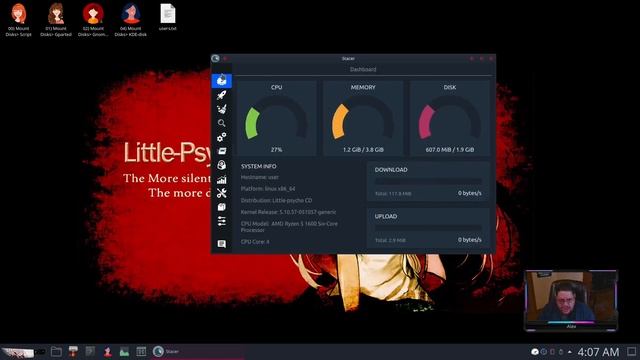Open the '01) Mount Disks> Gparted' desktop icon
The height and width of the screenshot is (360, 640).
tap(56, 20)
